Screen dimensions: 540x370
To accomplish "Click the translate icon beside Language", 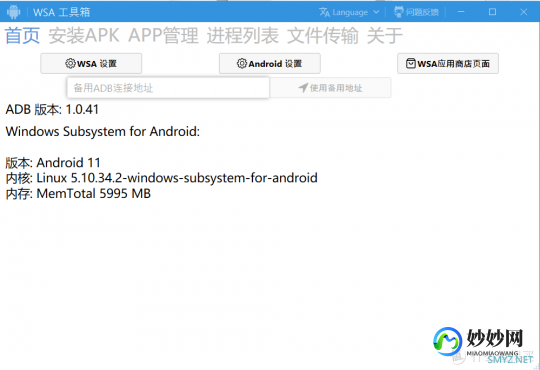I will pos(324,12).
